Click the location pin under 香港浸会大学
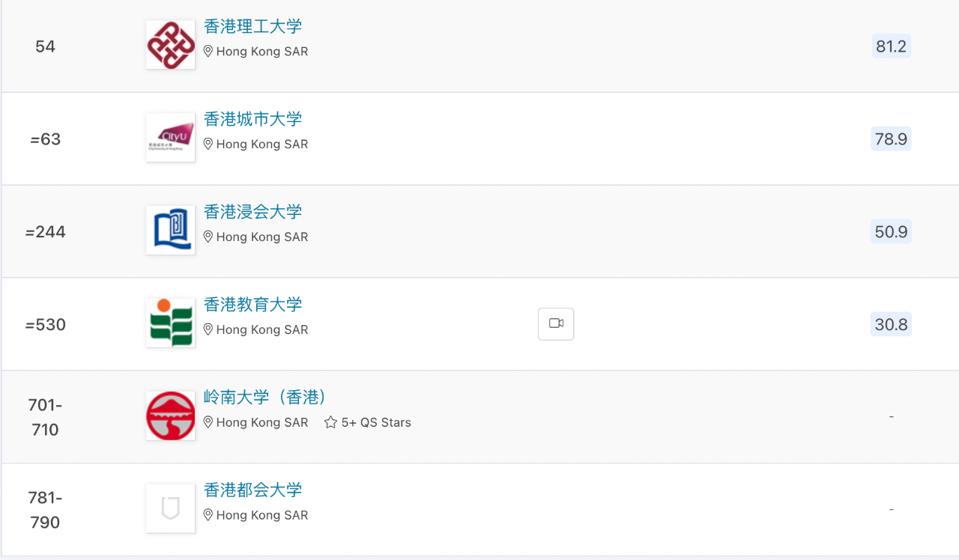This screenshot has height=560, width=959. click(x=208, y=237)
